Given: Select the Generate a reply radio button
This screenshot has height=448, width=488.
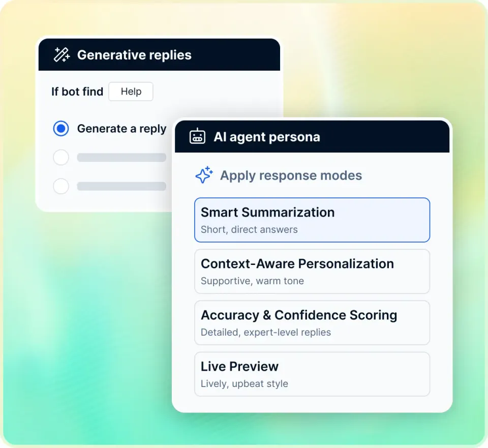Looking at the screenshot, I should 61,129.
